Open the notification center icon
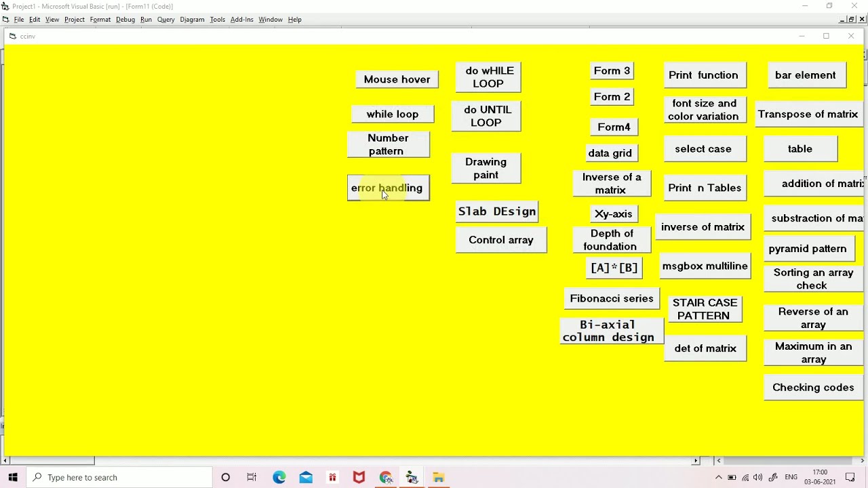 pyautogui.click(x=850, y=477)
